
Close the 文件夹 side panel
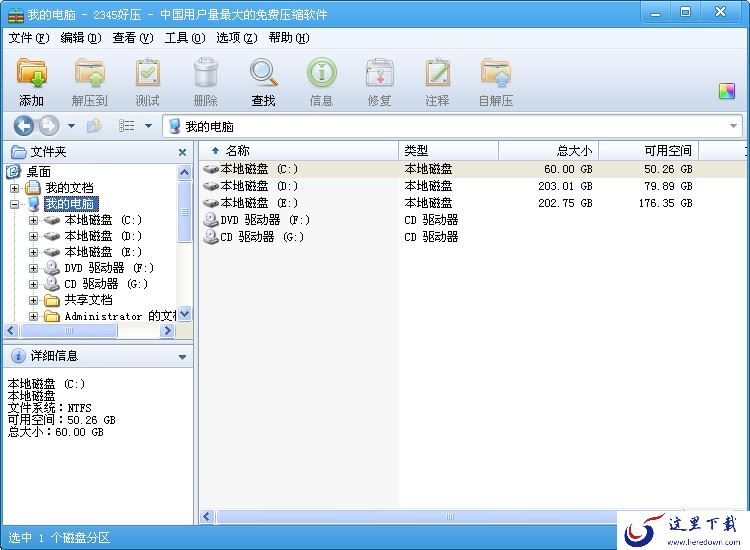click(182, 152)
